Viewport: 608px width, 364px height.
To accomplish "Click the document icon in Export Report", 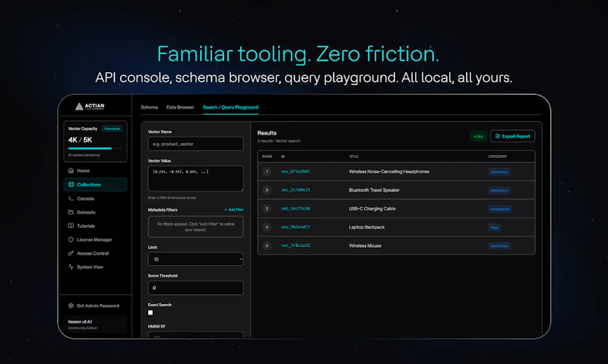I will [x=498, y=136].
